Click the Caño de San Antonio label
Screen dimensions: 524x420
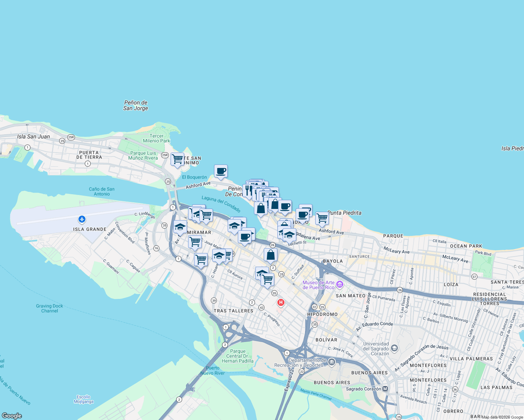pos(102,191)
